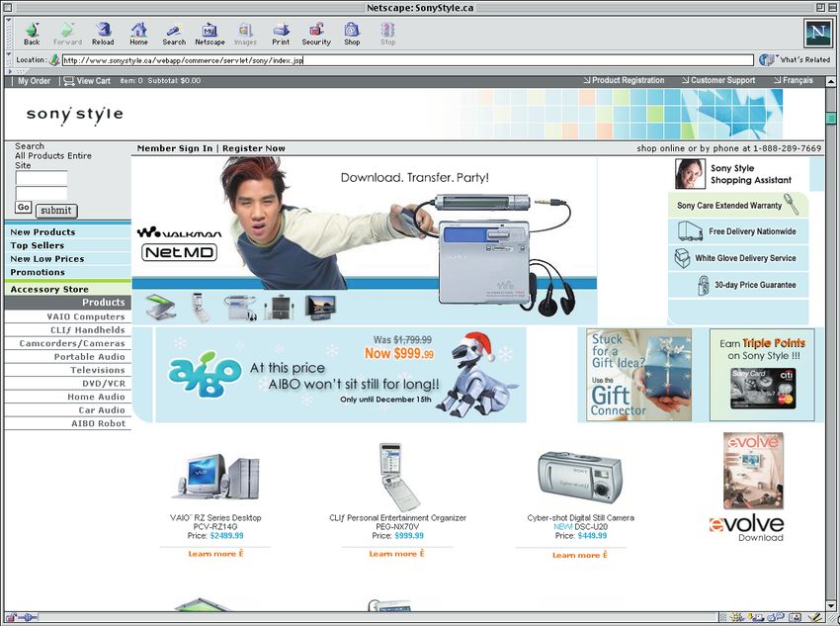Click the second search field below the first
The height and width of the screenshot is (626, 840).
point(42,194)
